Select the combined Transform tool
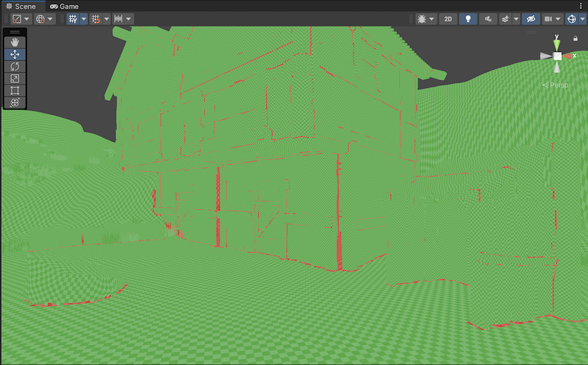The image size is (588, 365). click(x=15, y=103)
